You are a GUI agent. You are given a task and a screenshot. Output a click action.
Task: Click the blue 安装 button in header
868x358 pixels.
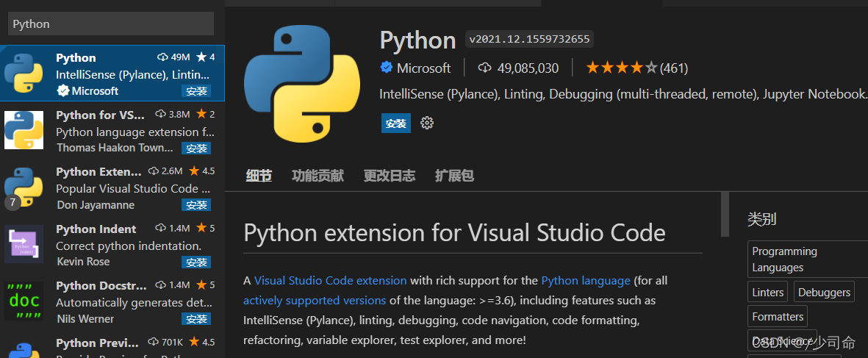point(395,123)
